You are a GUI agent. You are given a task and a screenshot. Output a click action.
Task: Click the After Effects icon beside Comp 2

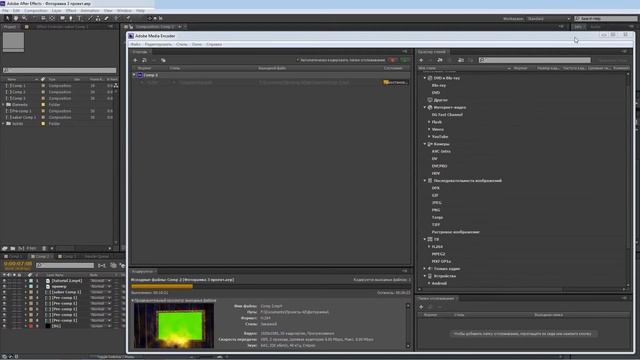[140, 75]
